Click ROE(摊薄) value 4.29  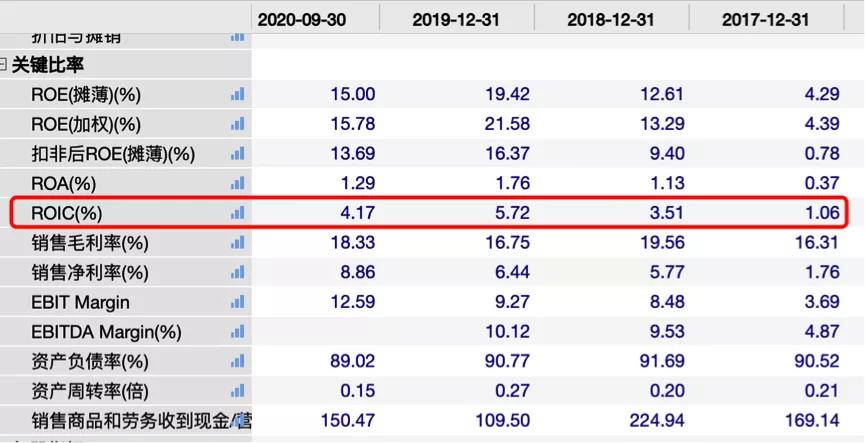point(822,94)
